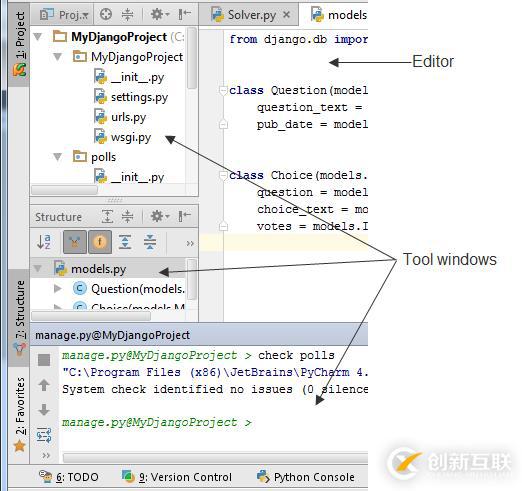Expand the Question(models. class node

click(58, 289)
